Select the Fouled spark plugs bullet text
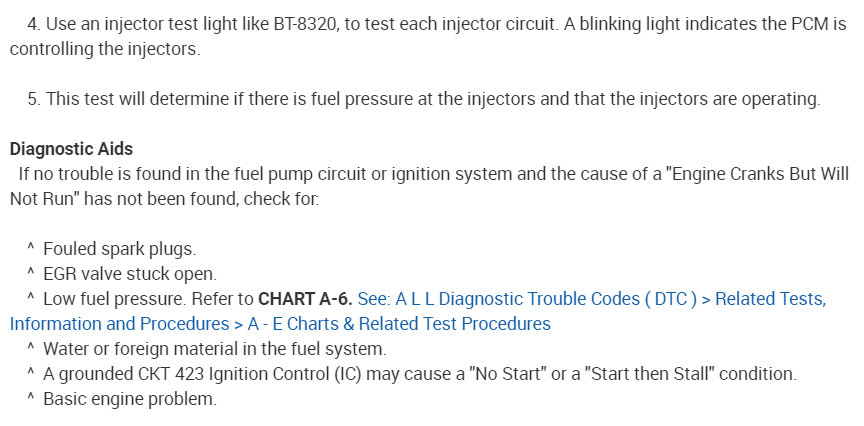The width and height of the screenshot is (864, 426). point(119,249)
